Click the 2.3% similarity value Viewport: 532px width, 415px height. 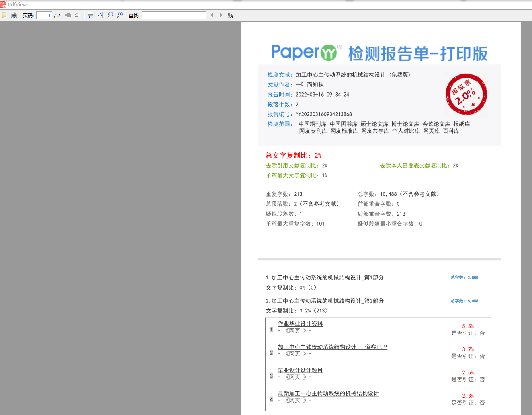click(468, 396)
